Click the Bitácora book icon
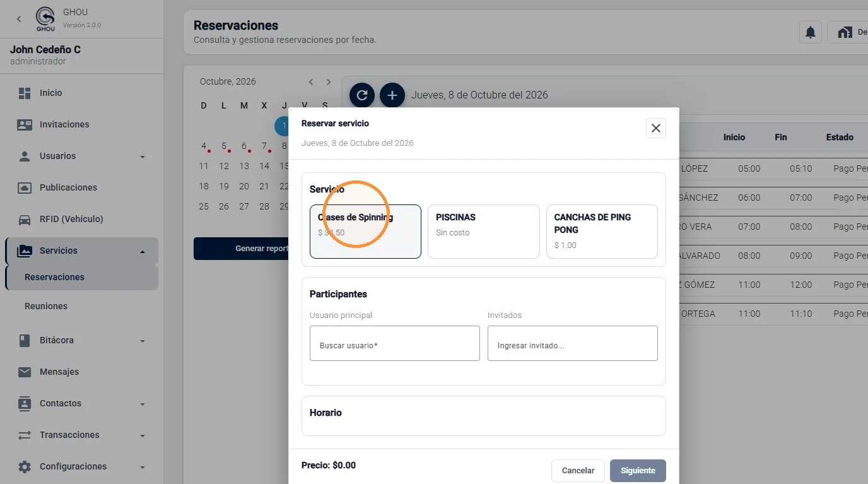 (25, 340)
